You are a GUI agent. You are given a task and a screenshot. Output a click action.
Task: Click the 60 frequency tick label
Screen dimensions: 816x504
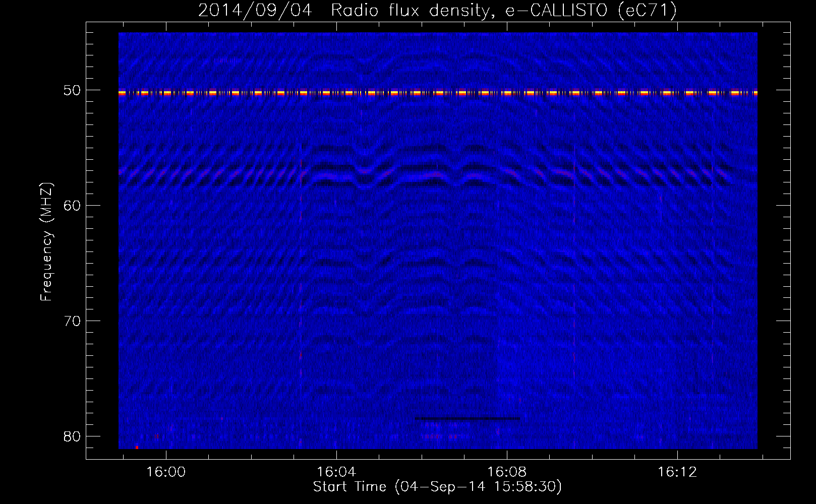coord(72,205)
